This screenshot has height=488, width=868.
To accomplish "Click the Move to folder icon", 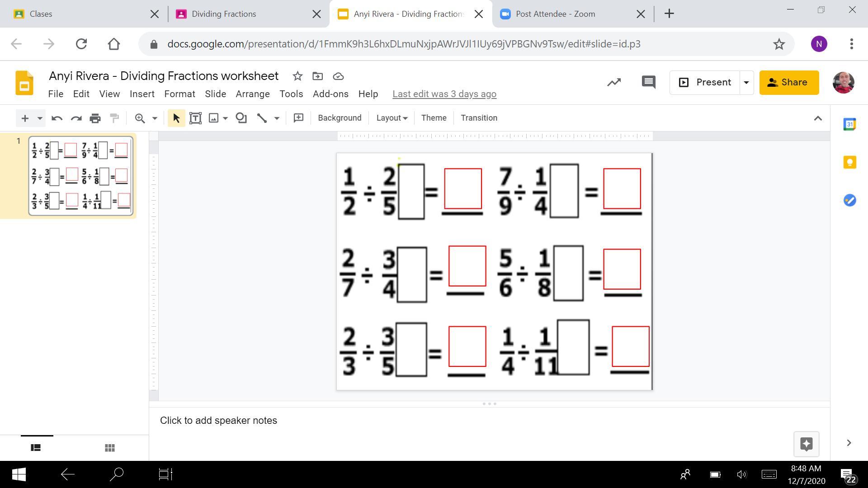I will [x=317, y=76].
